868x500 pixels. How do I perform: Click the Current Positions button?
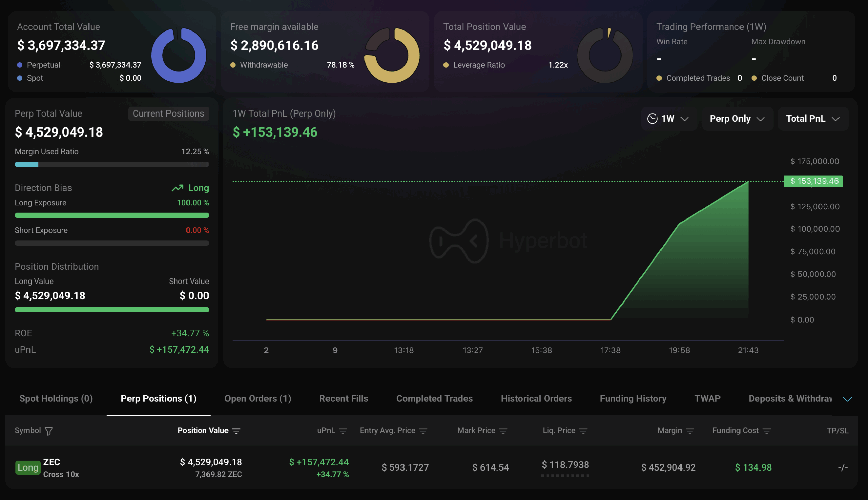[x=169, y=114]
